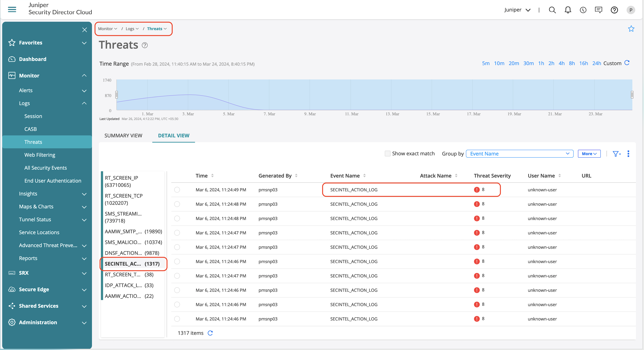Select the first log row radio button
644x350 pixels.
click(x=177, y=190)
